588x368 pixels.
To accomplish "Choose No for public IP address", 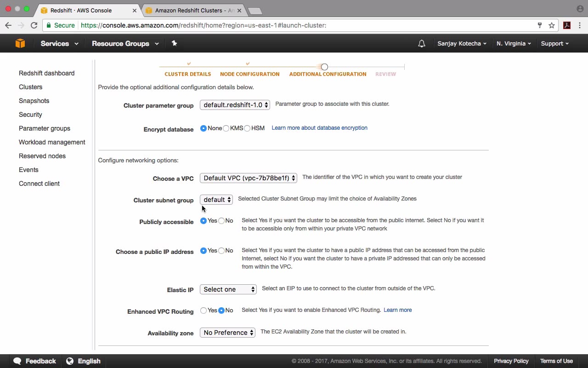I will [x=221, y=251].
